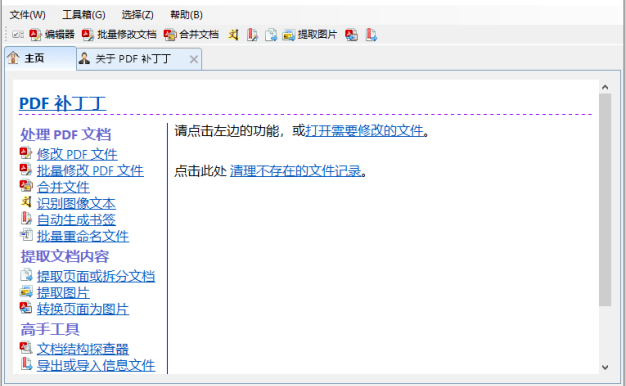Click the checkmark icon at toolbar start

tap(18, 35)
